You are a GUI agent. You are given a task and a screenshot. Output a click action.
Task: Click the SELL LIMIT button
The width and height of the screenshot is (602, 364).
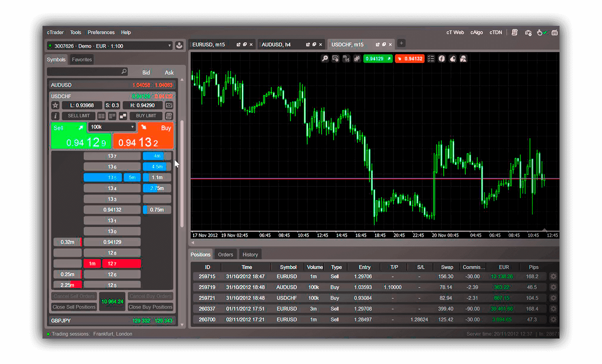(79, 116)
